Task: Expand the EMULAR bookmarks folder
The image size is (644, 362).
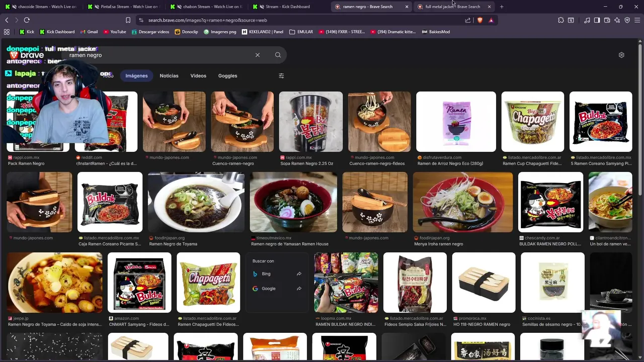Action: [x=301, y=32]
